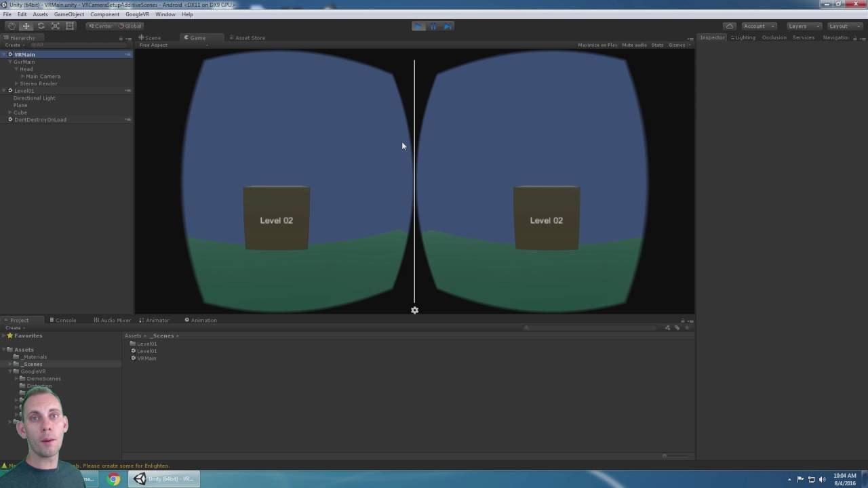Viewport: 868px width, 488px height.
Task: Toggle the Stats overlay
Action: [x=657, y=45]
